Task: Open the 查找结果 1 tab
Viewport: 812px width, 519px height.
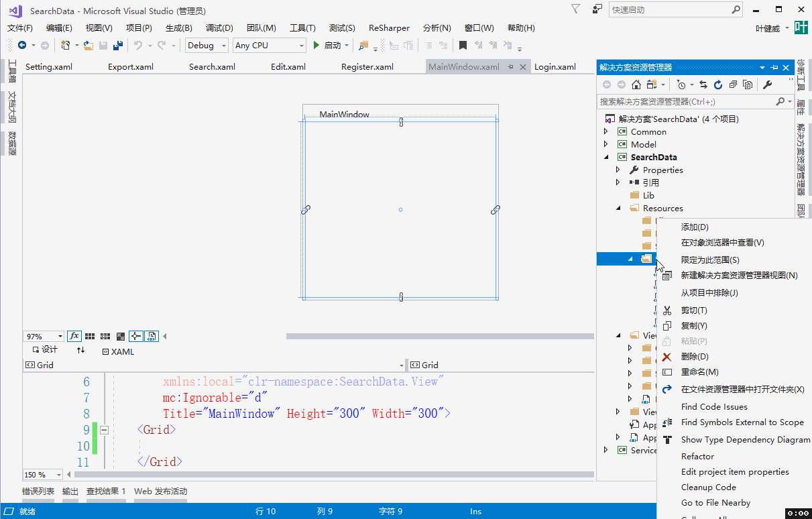Action: 106,492
